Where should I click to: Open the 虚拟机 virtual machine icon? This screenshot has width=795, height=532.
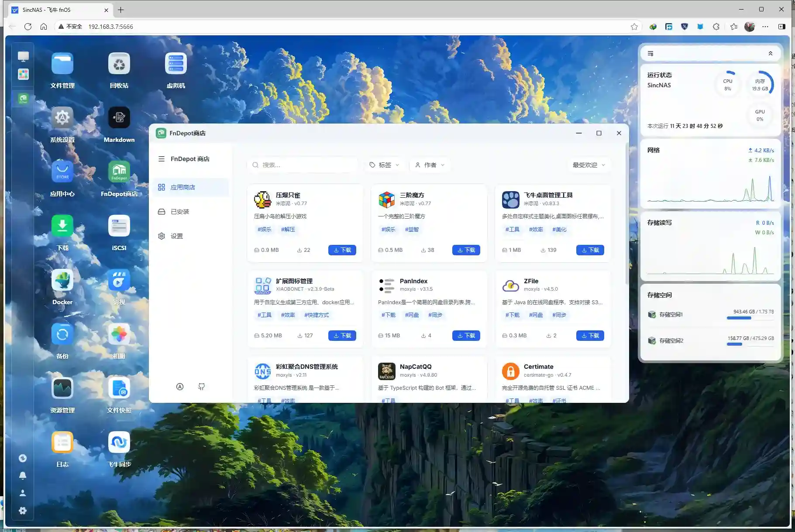point(176,64)
